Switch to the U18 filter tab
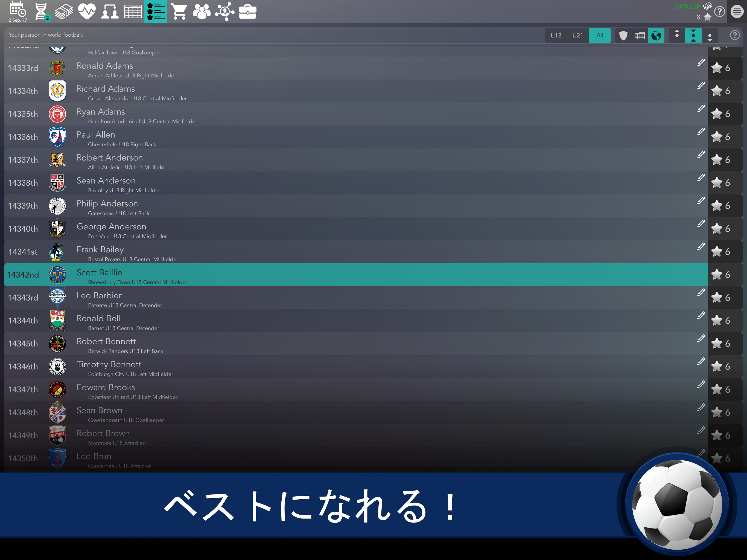This screenshot has width=747, height=560. (x=556, y=36)
